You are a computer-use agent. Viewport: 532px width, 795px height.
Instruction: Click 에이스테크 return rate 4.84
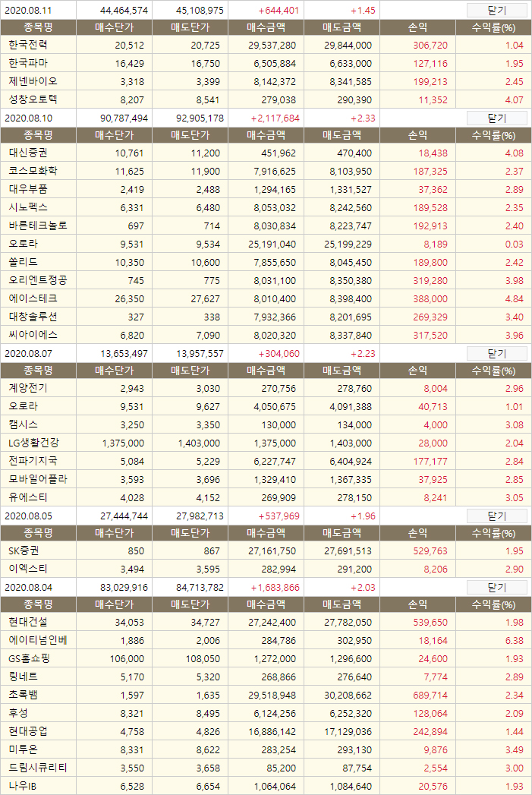515,299
